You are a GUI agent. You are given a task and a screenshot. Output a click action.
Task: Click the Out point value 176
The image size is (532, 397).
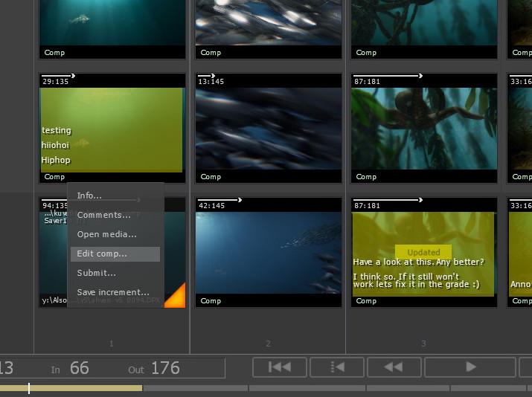tap(165, 368)
